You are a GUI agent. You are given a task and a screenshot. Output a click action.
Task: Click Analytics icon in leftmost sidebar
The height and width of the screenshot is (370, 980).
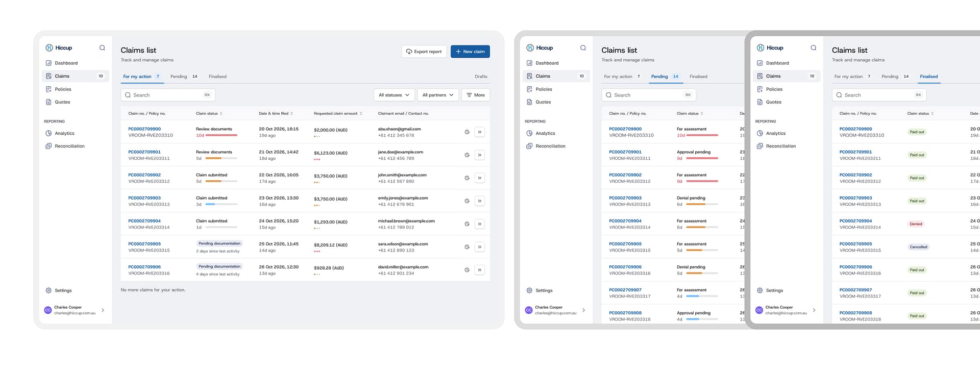48,134
